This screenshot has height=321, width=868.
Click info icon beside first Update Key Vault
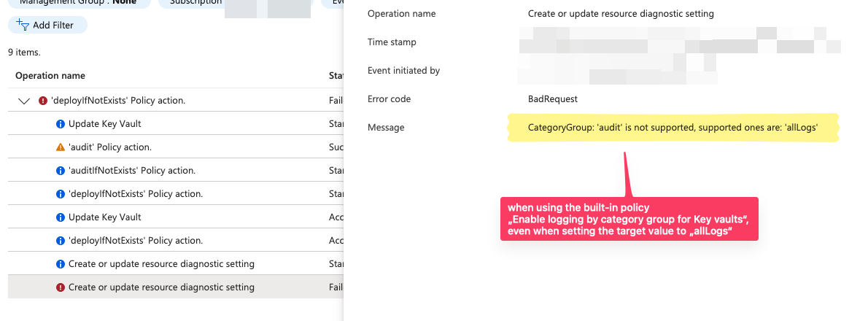pos(61,124)
